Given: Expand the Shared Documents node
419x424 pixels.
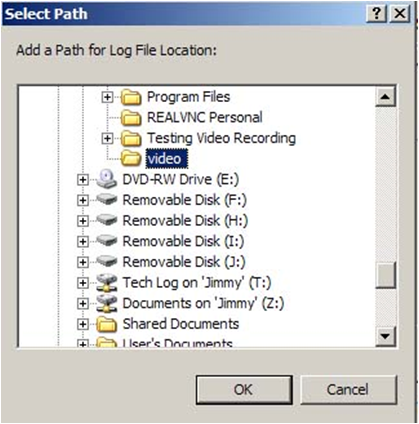Looking at the screenshot, I should click(x=82, y=324).
